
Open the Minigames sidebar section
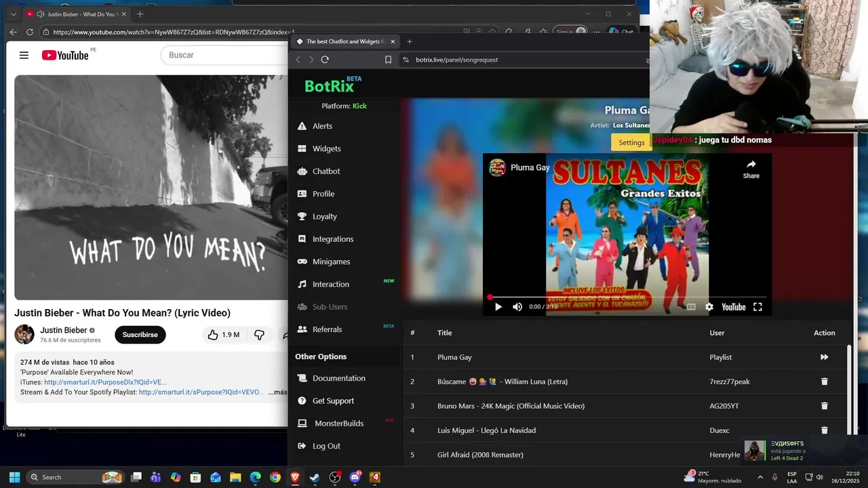point(331,262)
